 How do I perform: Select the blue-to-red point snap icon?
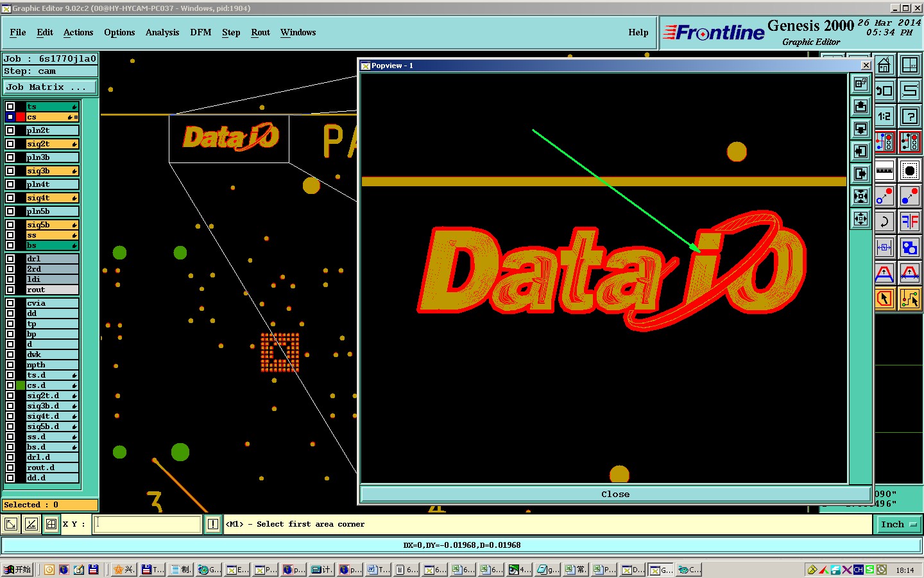(909, 196)
